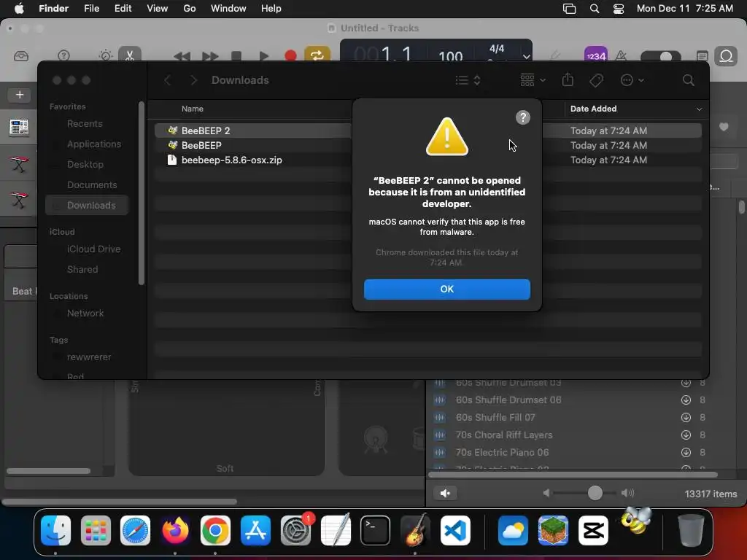
Task: Select the 70s Choral Riff Layers loop
Action: tap(504, 435)
